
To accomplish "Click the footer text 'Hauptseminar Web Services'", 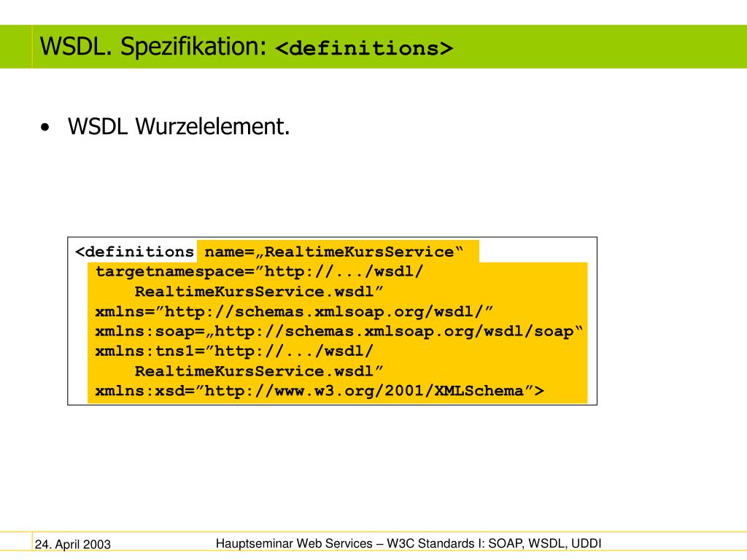I will tap(294, 543).
